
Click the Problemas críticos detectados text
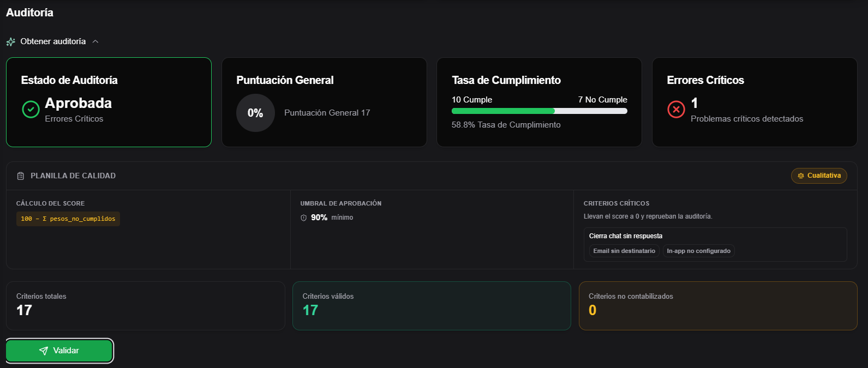(747, 119)
